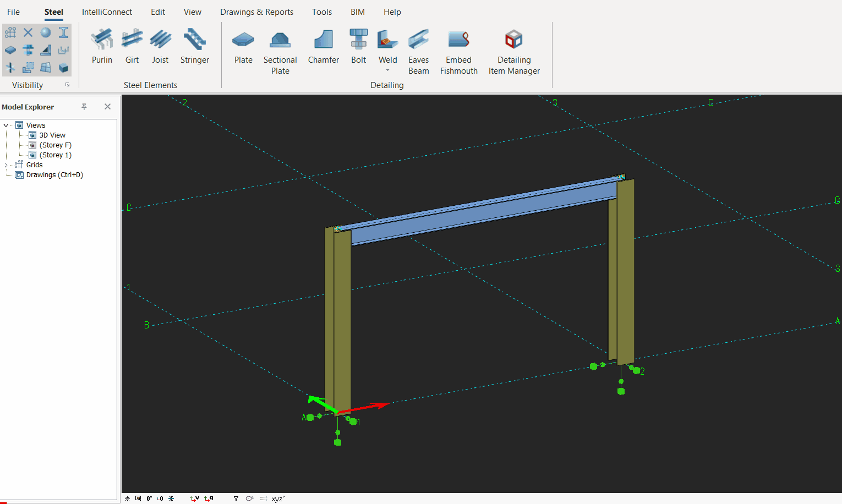Click the filter icon in status bar
This screenshot has width=842, height=504.
tap(236, 498)
